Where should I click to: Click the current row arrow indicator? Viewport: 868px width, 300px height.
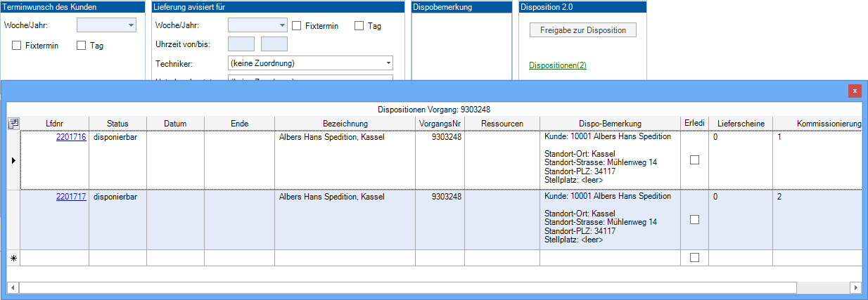click(x=13, y=160)
